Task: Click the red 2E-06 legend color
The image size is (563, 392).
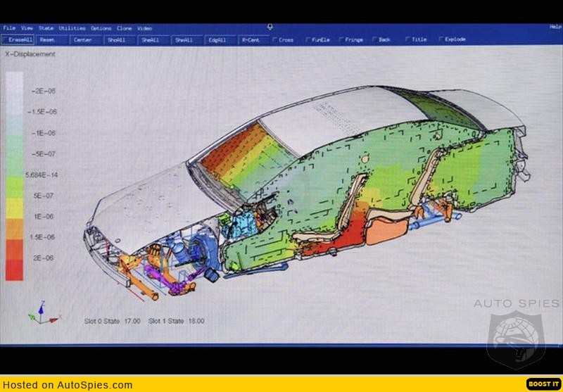Action: tap(14, 269)
